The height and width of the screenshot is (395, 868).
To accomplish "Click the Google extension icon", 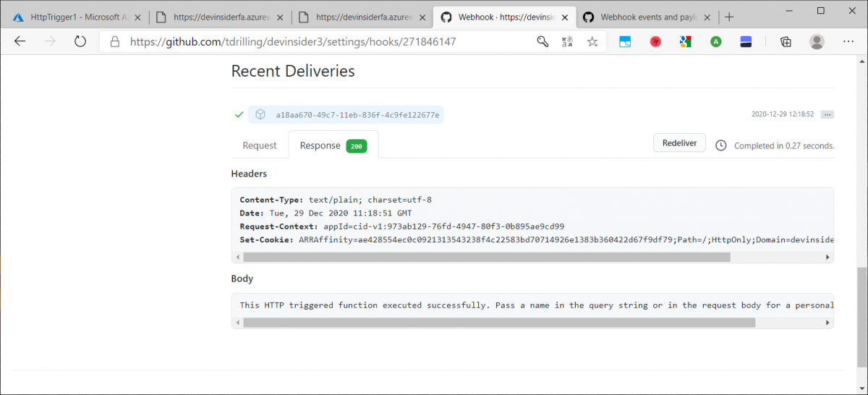I will [x=685, y=42].
